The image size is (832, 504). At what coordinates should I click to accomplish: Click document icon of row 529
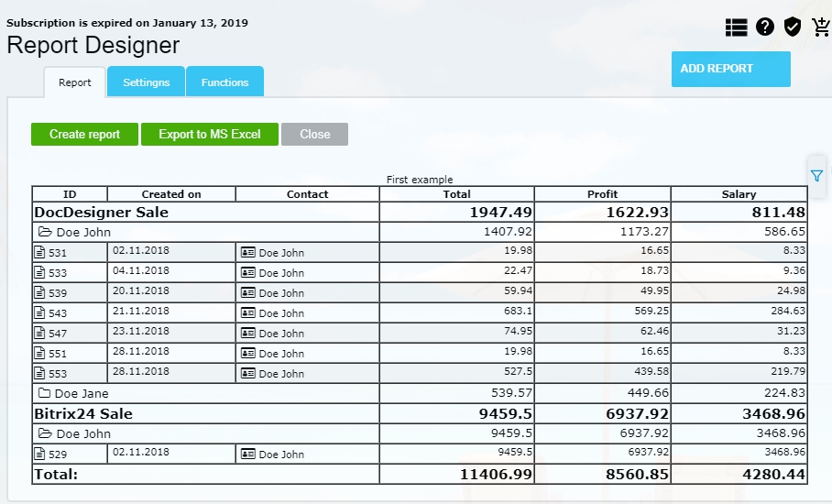[39, 454]
